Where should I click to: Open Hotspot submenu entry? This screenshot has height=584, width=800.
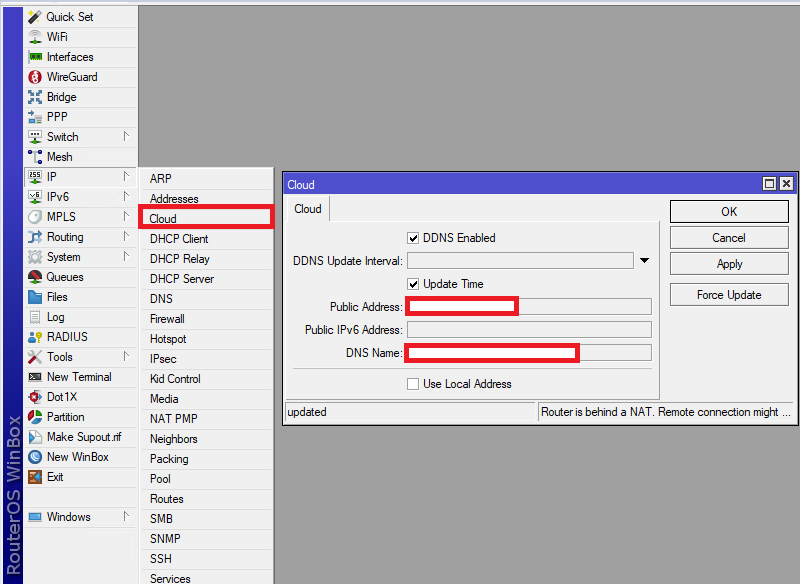point(206,339)
